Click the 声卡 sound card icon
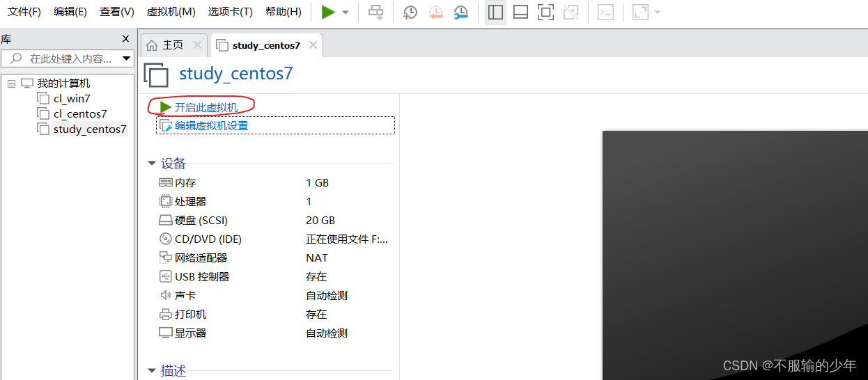 click(x=165, y=295)
